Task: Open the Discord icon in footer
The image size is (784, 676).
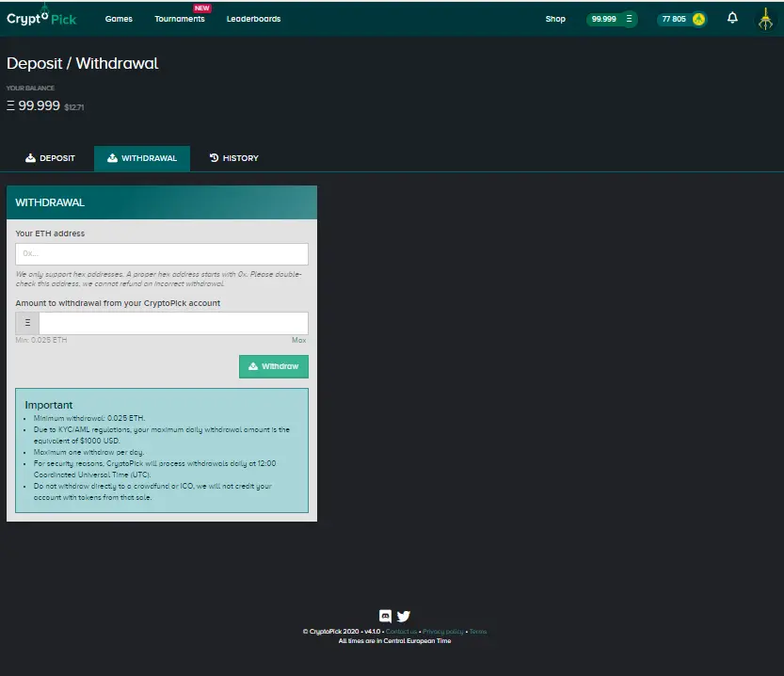Action: [385, 616]
